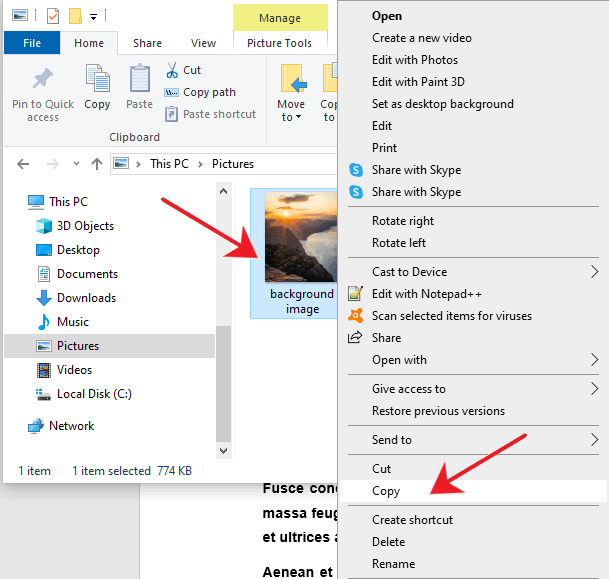
Task: Click the Desktop icon in sidebar
Action: 44,250
